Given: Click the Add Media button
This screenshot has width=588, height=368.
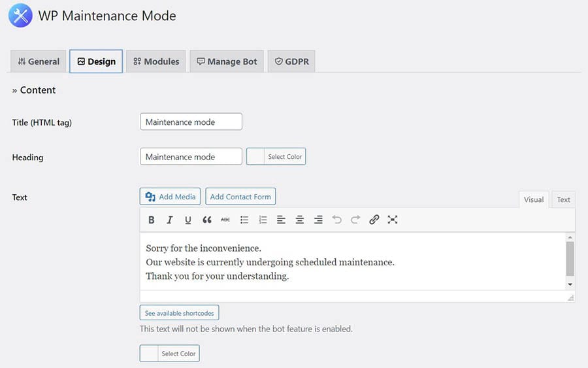Looking at the screenshot, I should [x=170, y=197].
